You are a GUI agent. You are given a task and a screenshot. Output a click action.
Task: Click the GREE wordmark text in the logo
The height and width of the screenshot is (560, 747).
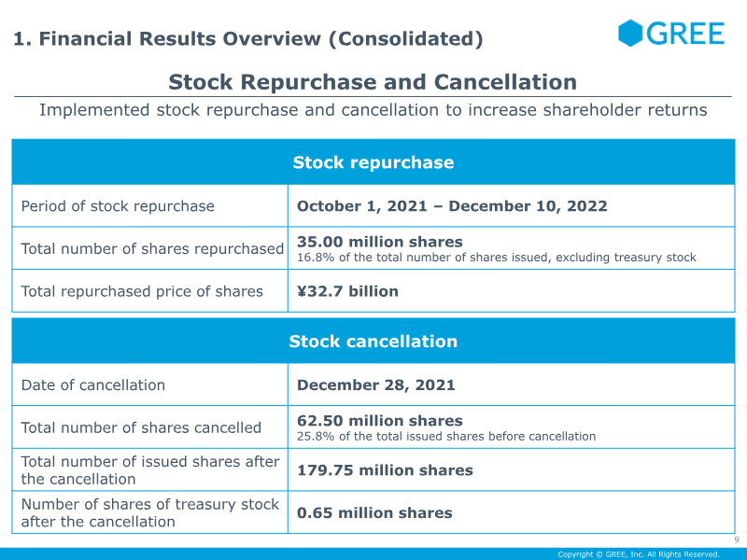[684, 35]
